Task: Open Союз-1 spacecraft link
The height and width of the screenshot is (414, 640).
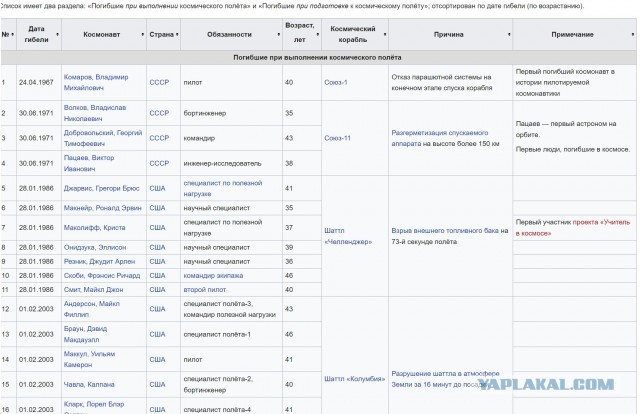Action: 336,82
